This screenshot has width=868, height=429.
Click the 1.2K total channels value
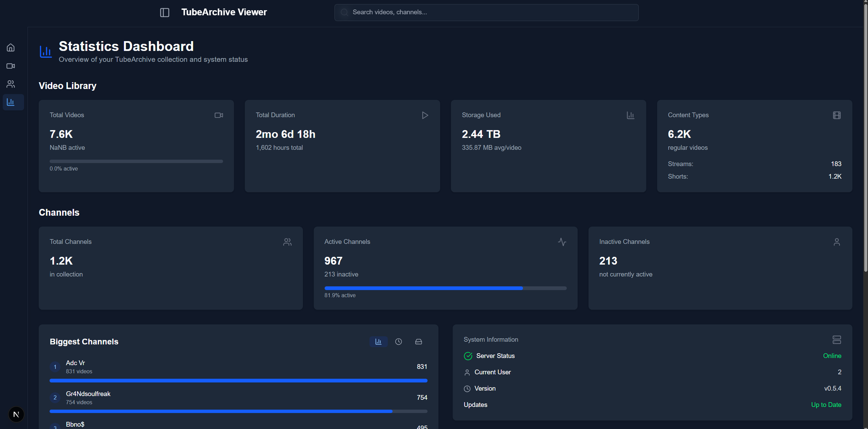click(61, 261)
